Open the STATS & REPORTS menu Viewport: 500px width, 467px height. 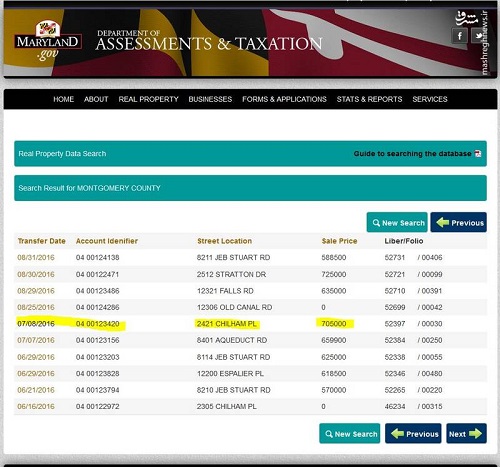pyautogui.click(x=369, y=99)
